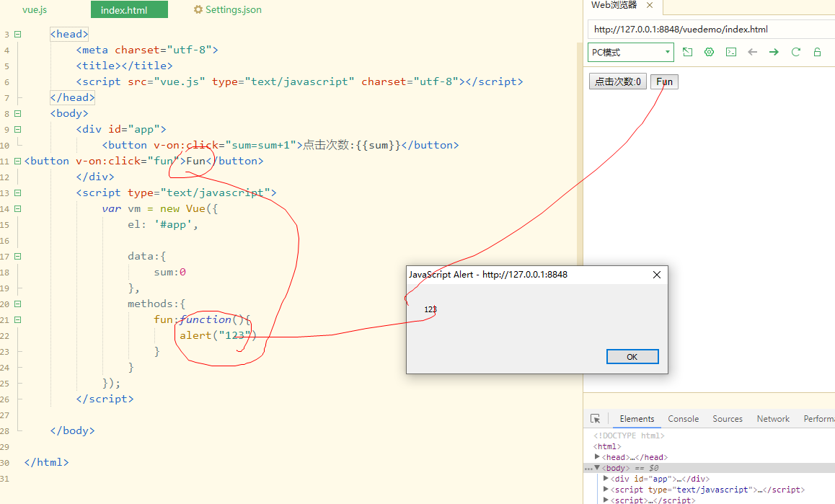Click the gear icon on Settings.json tab

198,9
